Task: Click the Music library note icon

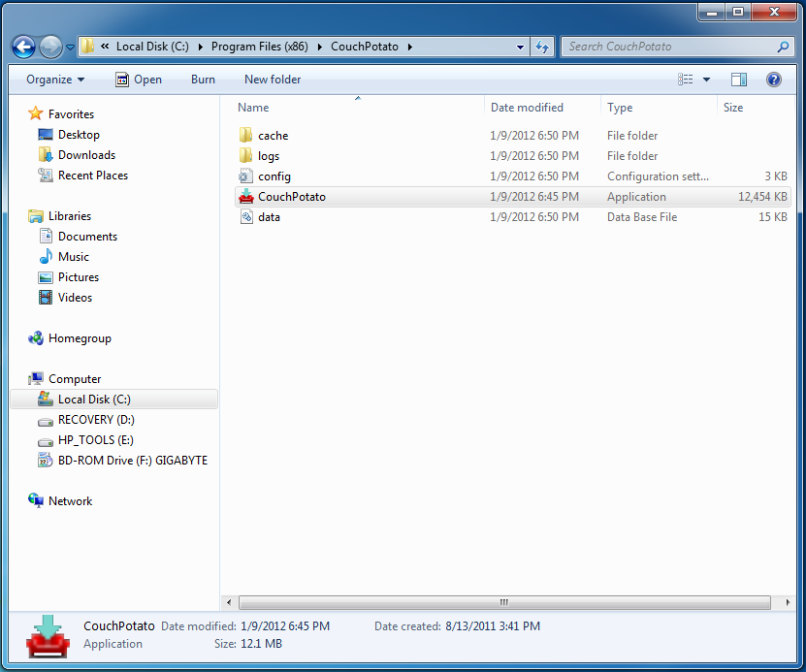Action: click(46, 256)
